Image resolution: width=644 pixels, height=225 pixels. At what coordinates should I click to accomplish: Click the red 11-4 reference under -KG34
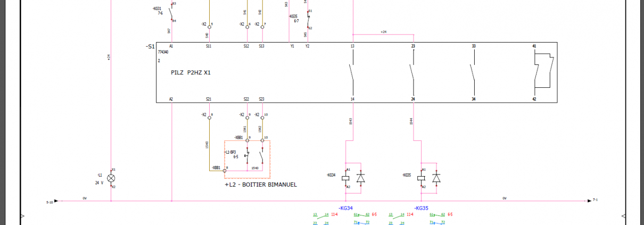pyautogui.click(x=334, y=215)
